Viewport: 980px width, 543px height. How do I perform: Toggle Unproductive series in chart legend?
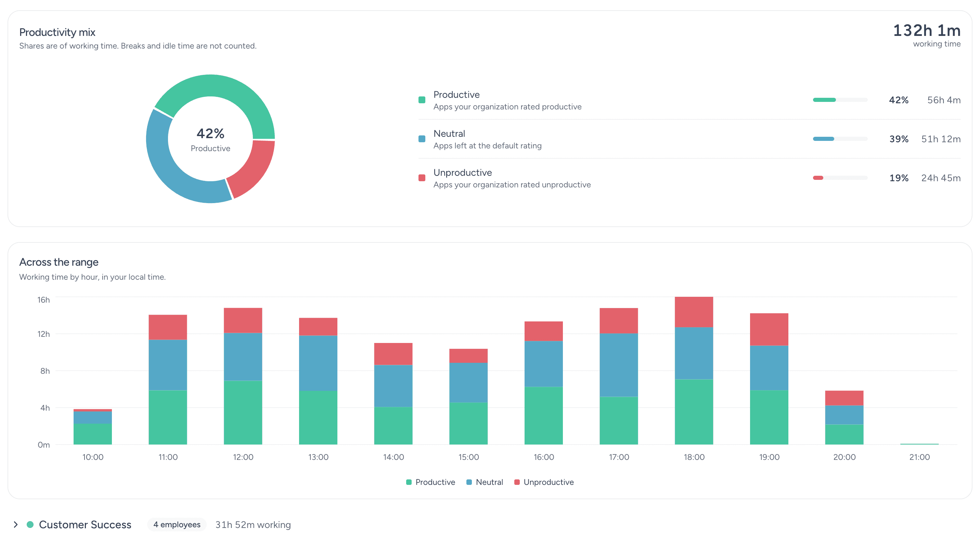(x=544, y=482)
